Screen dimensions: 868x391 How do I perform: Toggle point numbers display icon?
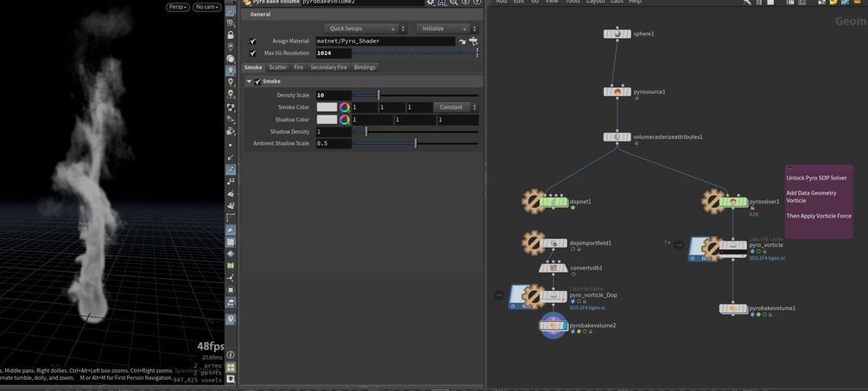coord(231,180)
